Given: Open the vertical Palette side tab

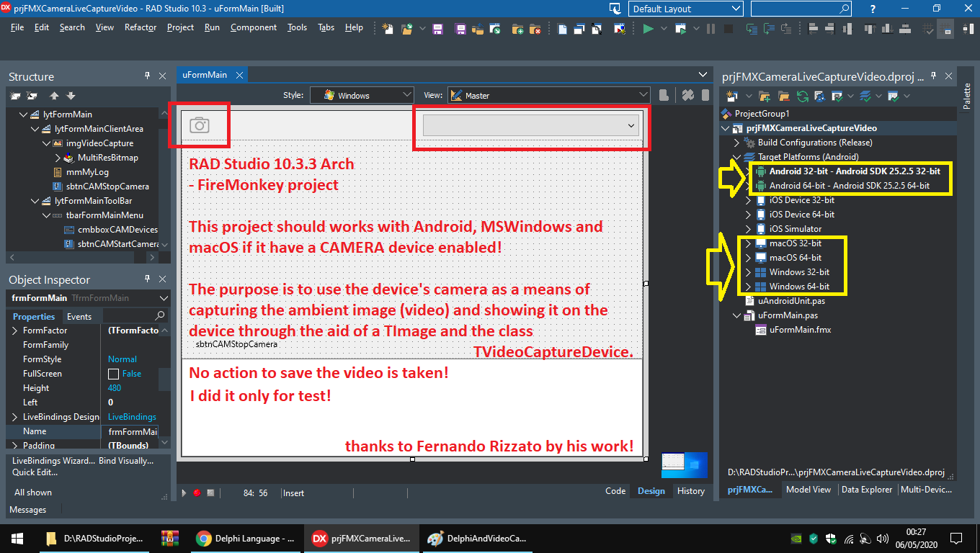Looking at the screenshot, I should pos(967,96).
